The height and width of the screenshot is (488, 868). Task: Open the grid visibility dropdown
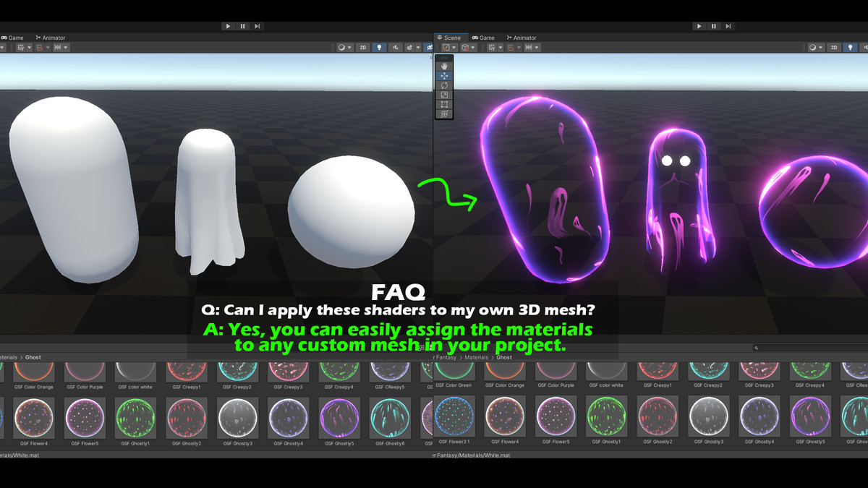click(501, 48)
